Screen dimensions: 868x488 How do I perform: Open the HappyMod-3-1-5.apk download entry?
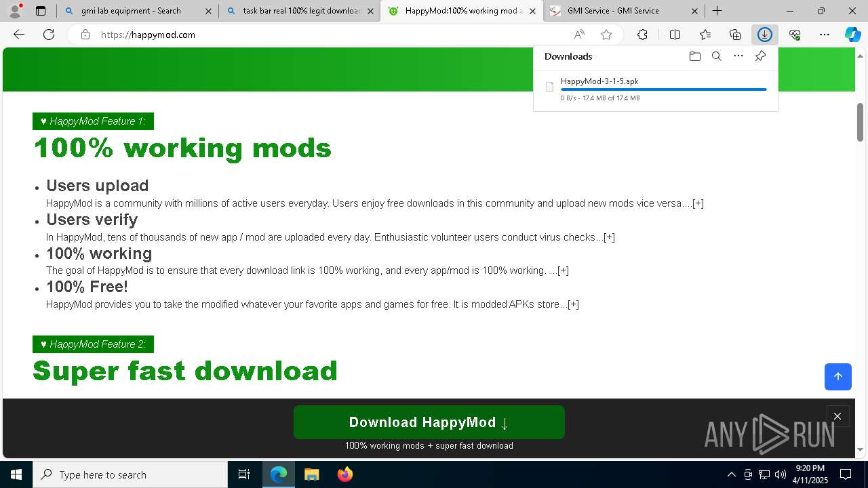656,89
